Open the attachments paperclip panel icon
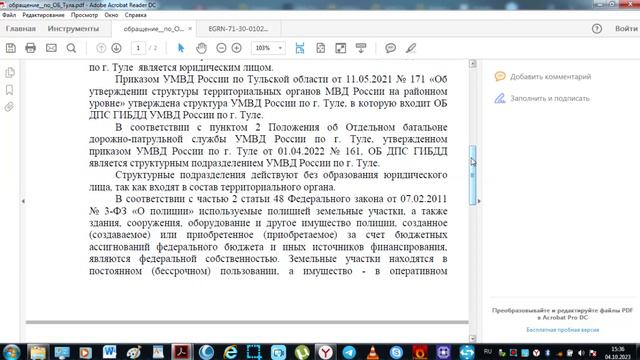The width and height of the screenshot is (640, 360). click(x=9, y=107)
